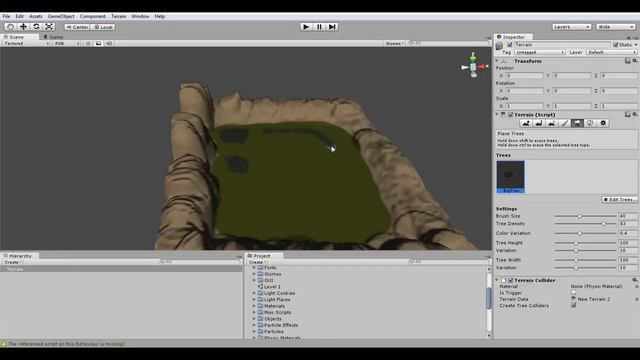Switch to the Game tab
This screenshot has width=640, height=360.
pyautogui.click(x=53, y=37)
